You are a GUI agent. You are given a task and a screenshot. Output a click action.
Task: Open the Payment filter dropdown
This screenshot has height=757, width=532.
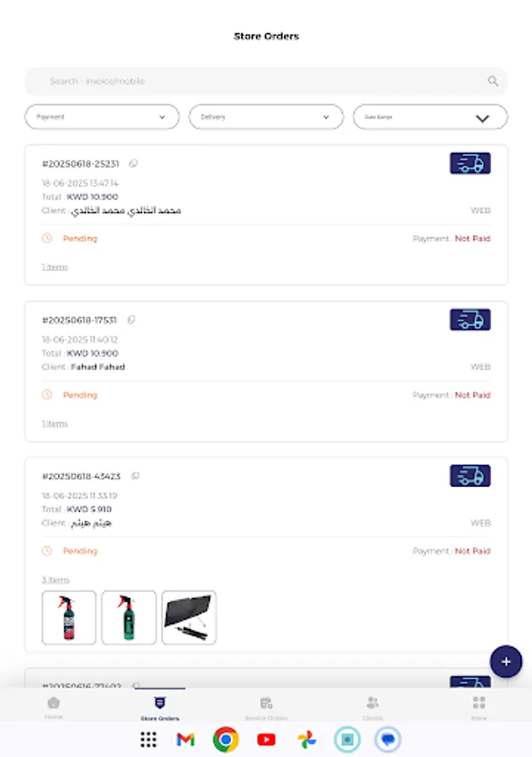click(101, 117)
